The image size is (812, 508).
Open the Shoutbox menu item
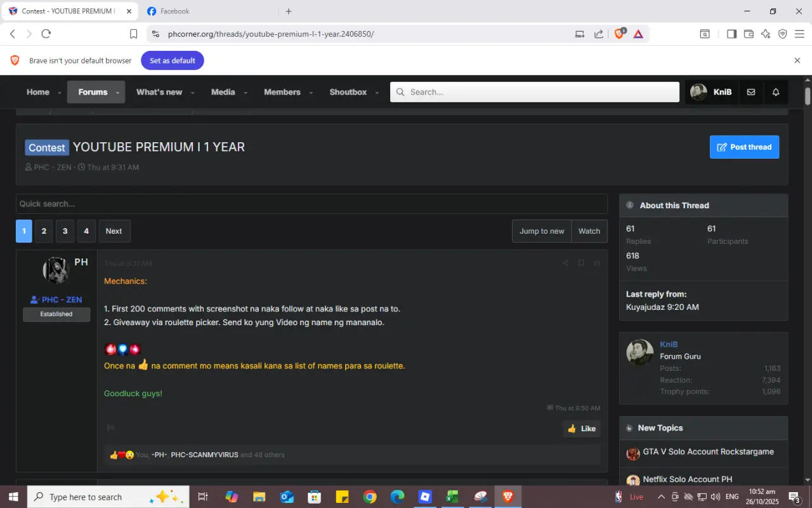pos(348,92)
